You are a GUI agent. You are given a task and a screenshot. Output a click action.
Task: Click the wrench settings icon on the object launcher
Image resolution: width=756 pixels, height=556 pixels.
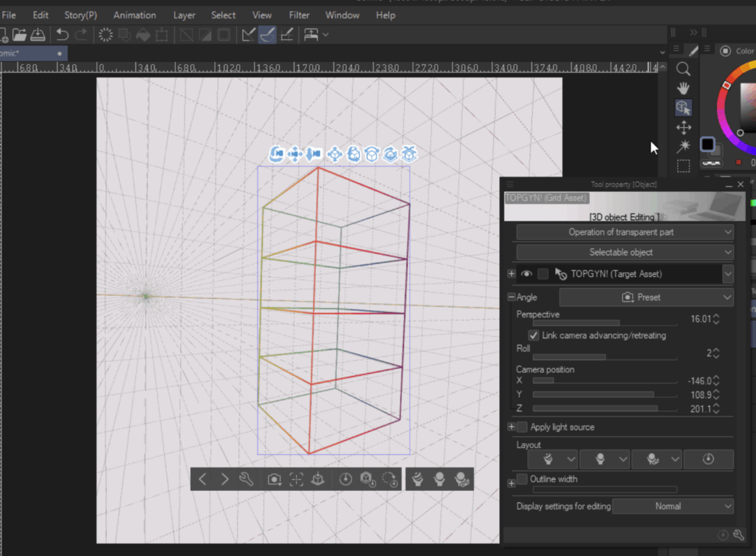coord(247,479)
